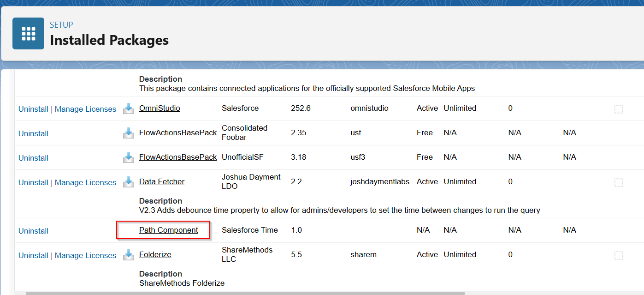The width and height of the screenshot is (644, 295).
Task: Open the FlowActionsBasePack 2.35 package link
Action: click(177, 132)
